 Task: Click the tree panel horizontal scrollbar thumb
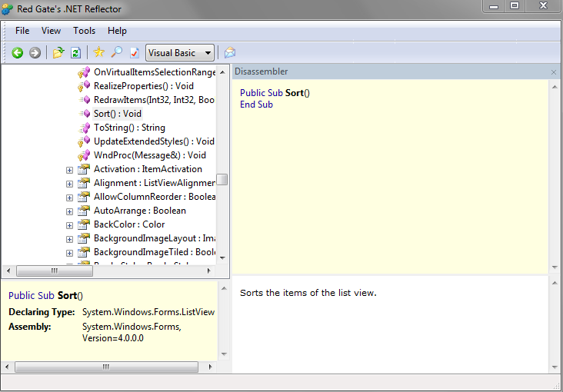(x=55, y=271)
